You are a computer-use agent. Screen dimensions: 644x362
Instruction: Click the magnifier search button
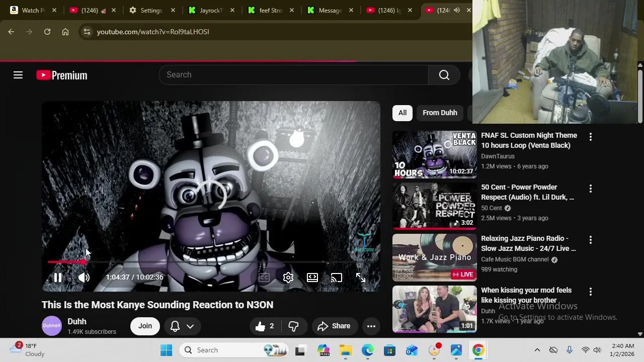coord(444,75)
